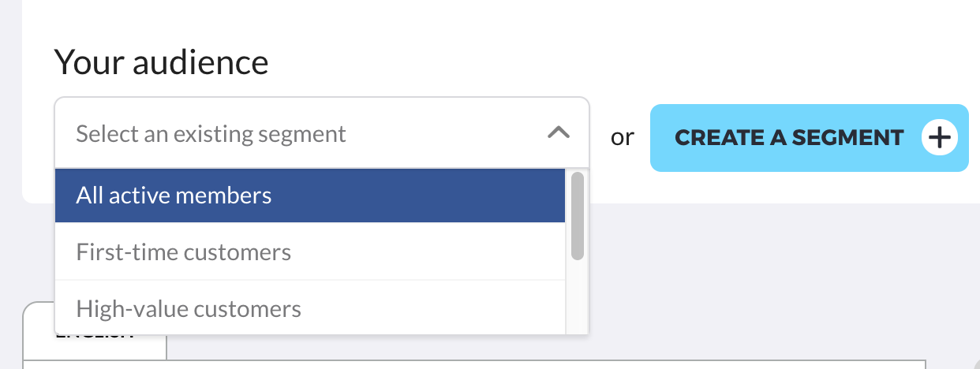Collapse the segment dropdown with the chevron arrow

pos(559,132)
